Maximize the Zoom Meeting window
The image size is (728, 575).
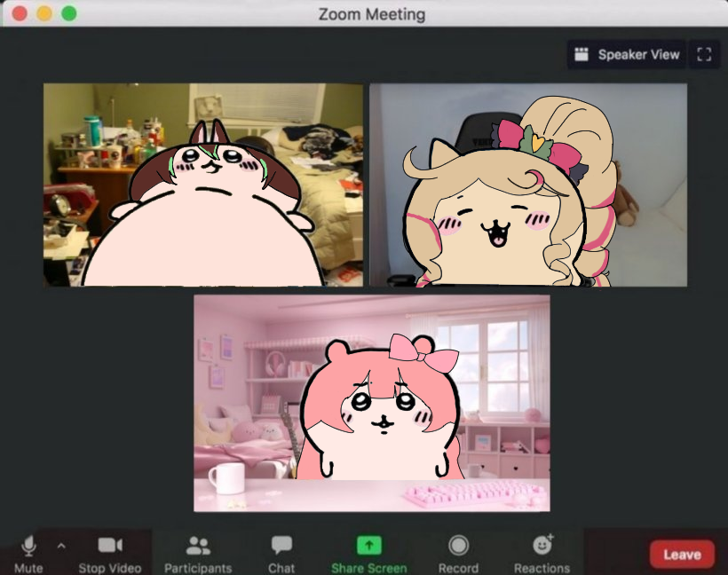[x=69, y=13]
